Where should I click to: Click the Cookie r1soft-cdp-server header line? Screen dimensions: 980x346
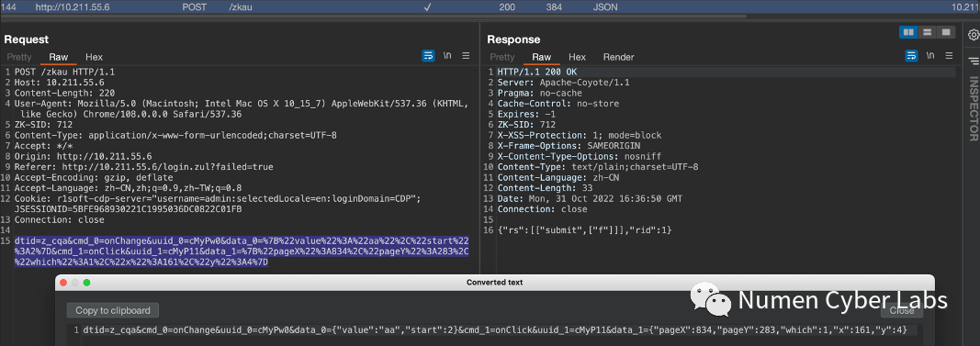point(218,198)
